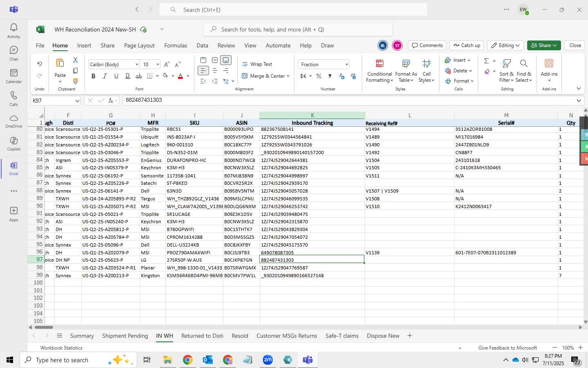
Task: Open the Fraction number format dropdown
Action: (x=347, y=65)
